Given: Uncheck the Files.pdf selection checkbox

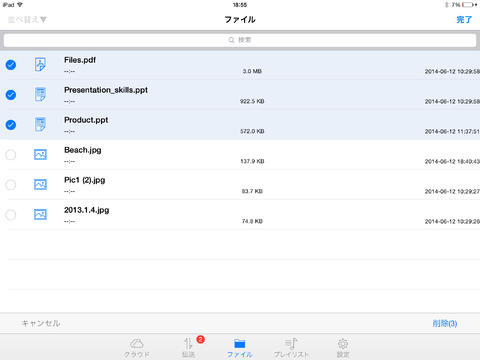Looking at the screenshot, I should point(11,65).
